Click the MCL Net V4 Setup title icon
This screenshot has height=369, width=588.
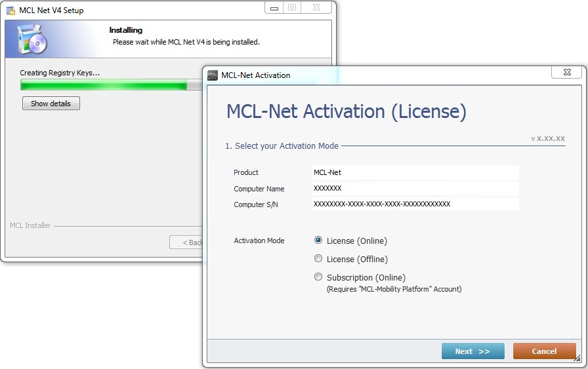click(x=11, y=10)
